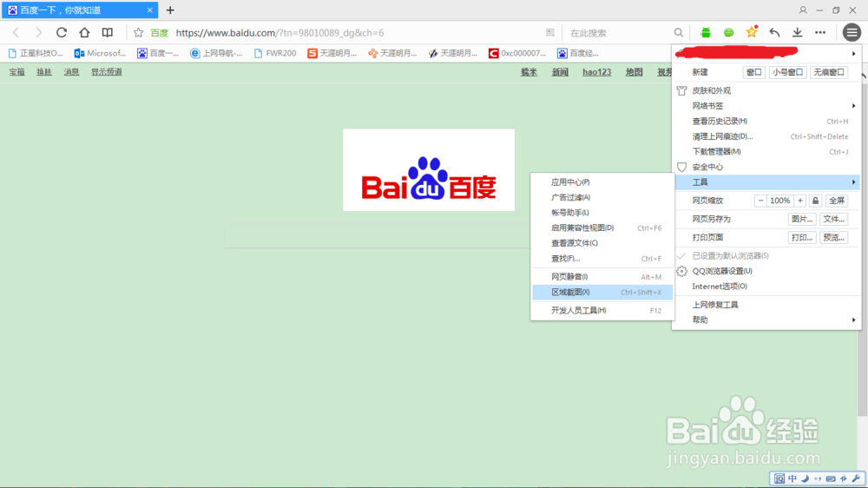
Task: Close the 百度一下 tab
Action: 149,10
